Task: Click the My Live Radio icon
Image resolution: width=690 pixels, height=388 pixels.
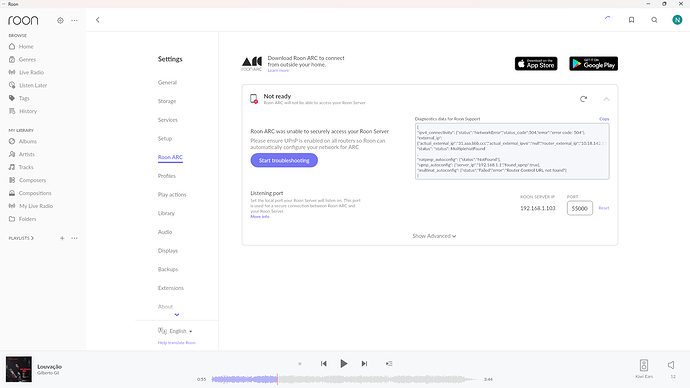Action: click(x=12, y=206)
